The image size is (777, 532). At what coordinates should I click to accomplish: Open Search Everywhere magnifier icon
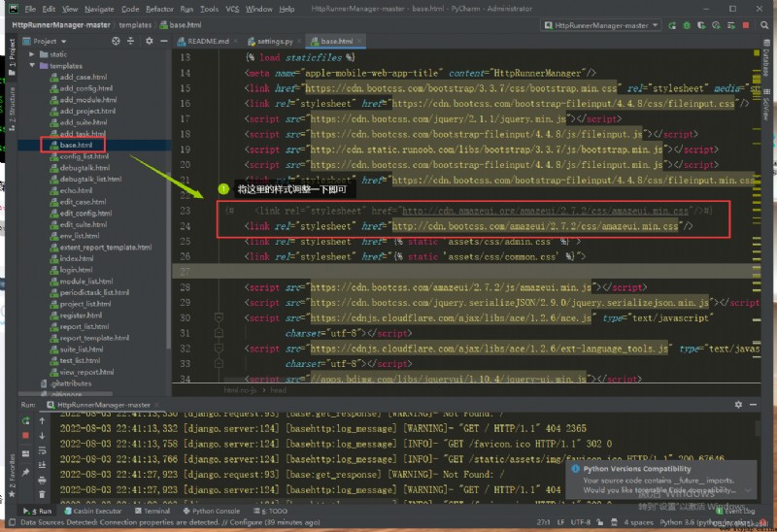tap(764, 25)
